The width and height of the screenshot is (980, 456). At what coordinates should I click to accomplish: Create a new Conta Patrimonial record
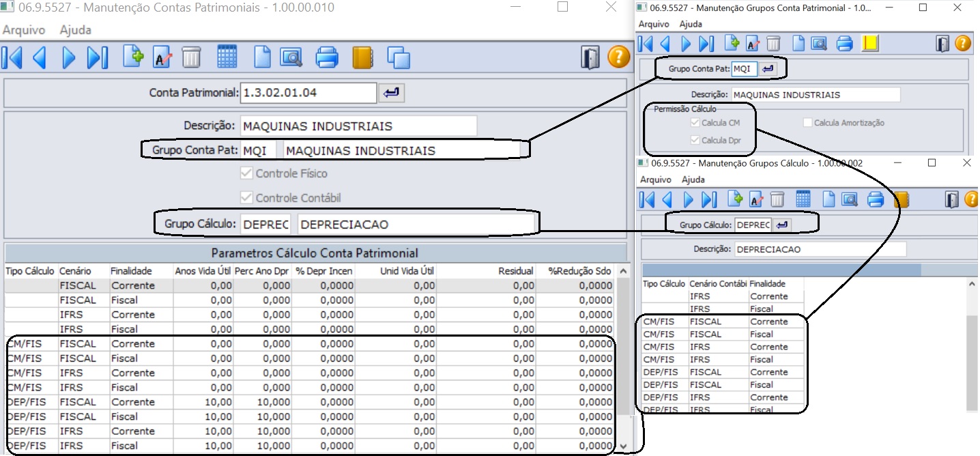coord(133,57)
